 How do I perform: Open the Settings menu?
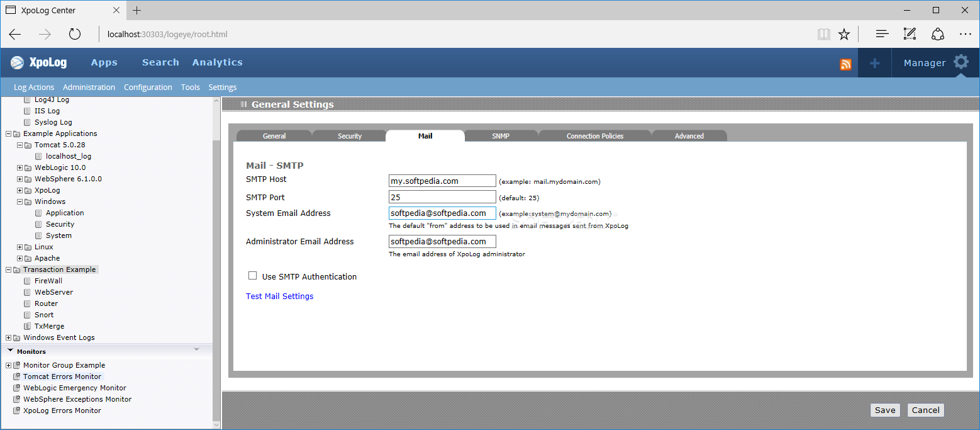click(x=223, y=88)
